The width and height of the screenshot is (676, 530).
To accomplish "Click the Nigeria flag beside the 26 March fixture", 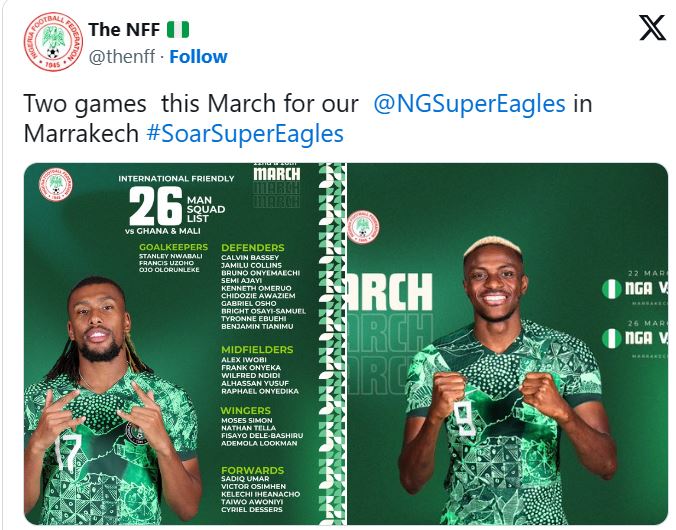I will [x=609, y=337].
